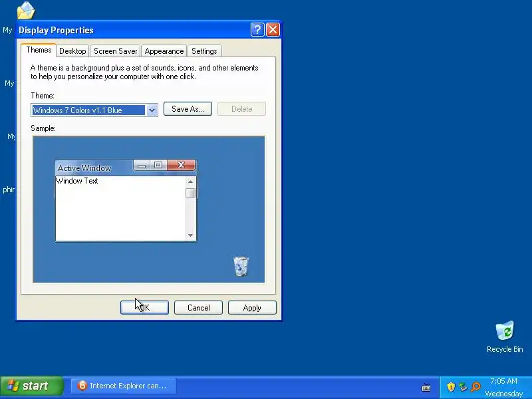Click Recycle Bin icon in sample preview
The width and height of the screenshot is (532, 399).
pyautogui.click(x=241, y=267)
